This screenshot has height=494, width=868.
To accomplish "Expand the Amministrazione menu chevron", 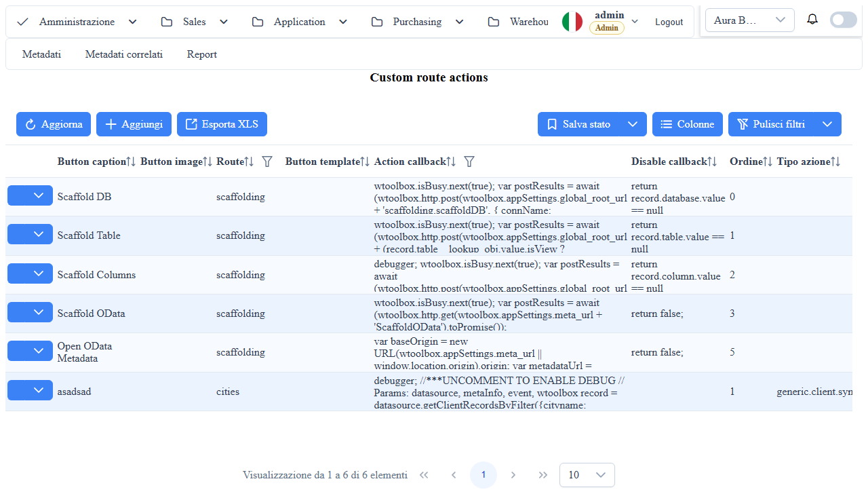I will pyautogui.click(x=133, y=22).
